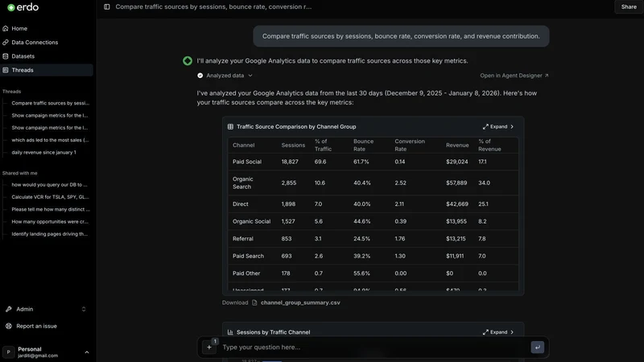Select the Threads menu item

pyautogui.click(x=47, y=70)
